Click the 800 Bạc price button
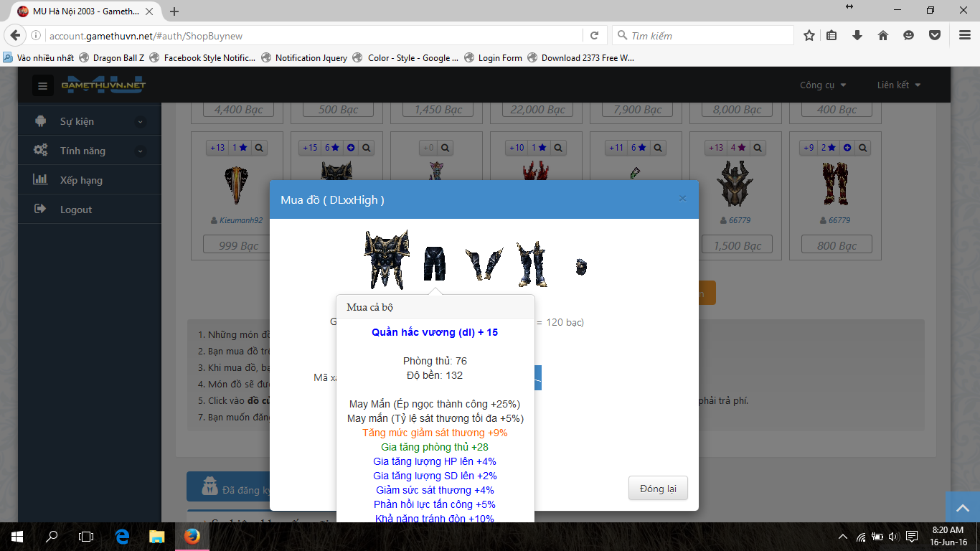 [837, 245]
